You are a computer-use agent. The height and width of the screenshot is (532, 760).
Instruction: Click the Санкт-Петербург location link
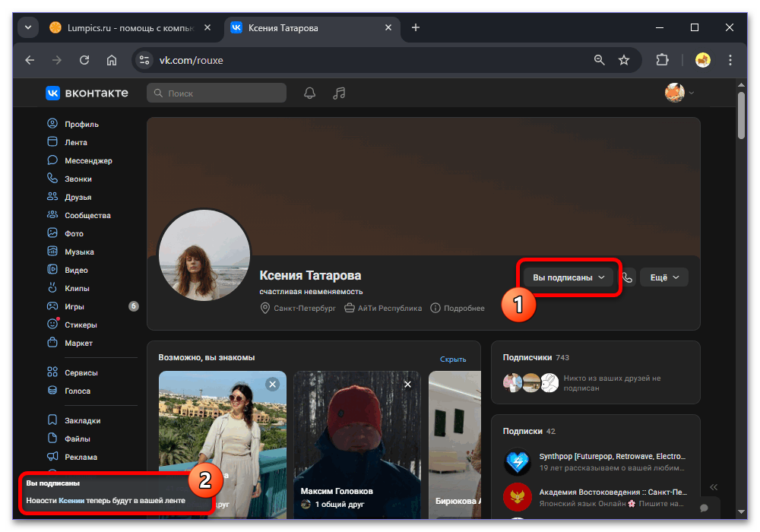pos(298,308)
